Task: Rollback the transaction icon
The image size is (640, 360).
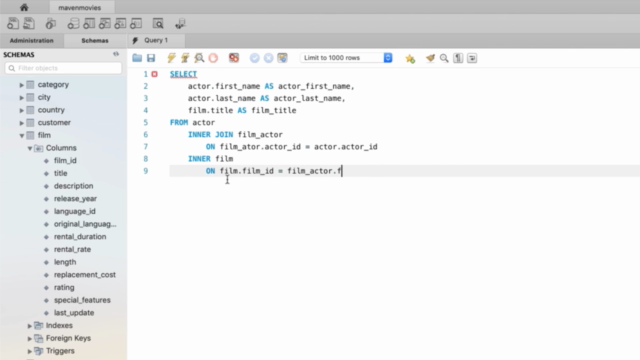Action: coord(269,58)
